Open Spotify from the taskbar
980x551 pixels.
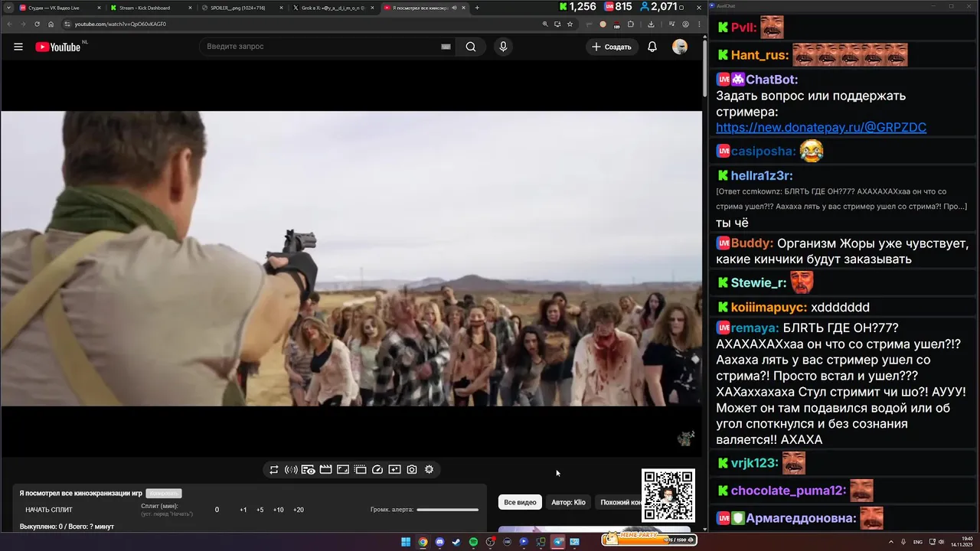pos(473,542)
